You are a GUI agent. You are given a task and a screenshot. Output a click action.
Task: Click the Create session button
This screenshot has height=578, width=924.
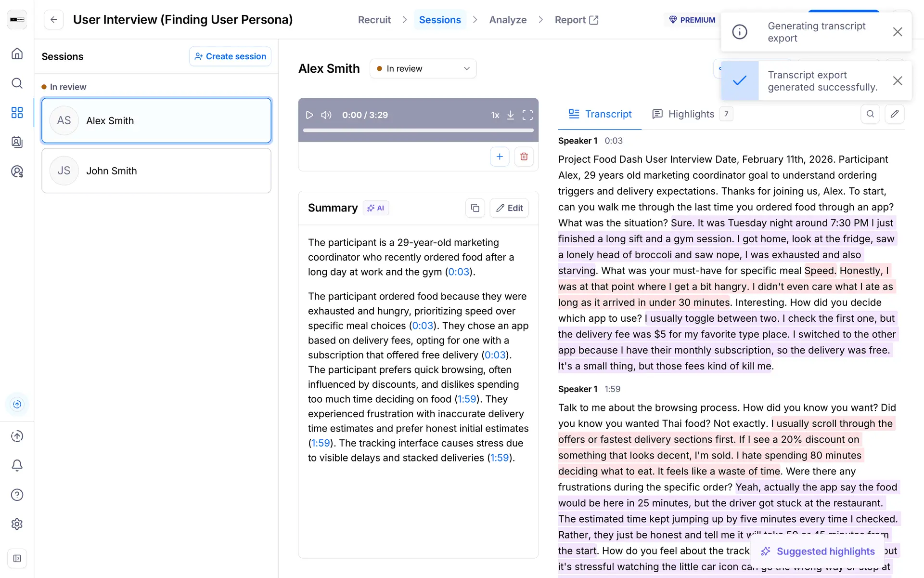[x=230, y=56]
